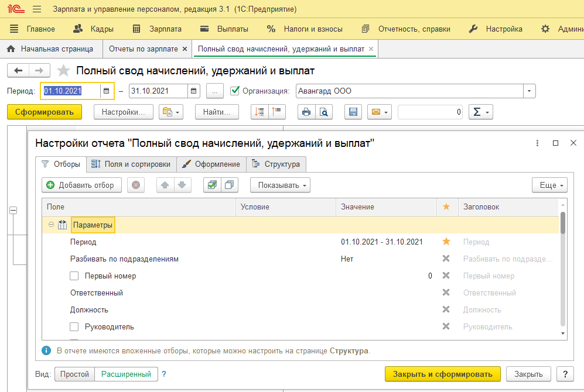Enable the Первый номер checkbox
Image resolution: width=584 pixels, height=392 pixels.
(74, 276)
